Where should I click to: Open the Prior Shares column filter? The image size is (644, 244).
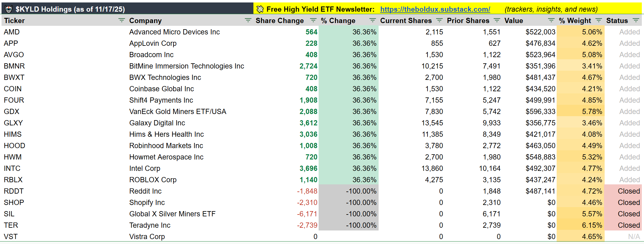tap(497, 20)
